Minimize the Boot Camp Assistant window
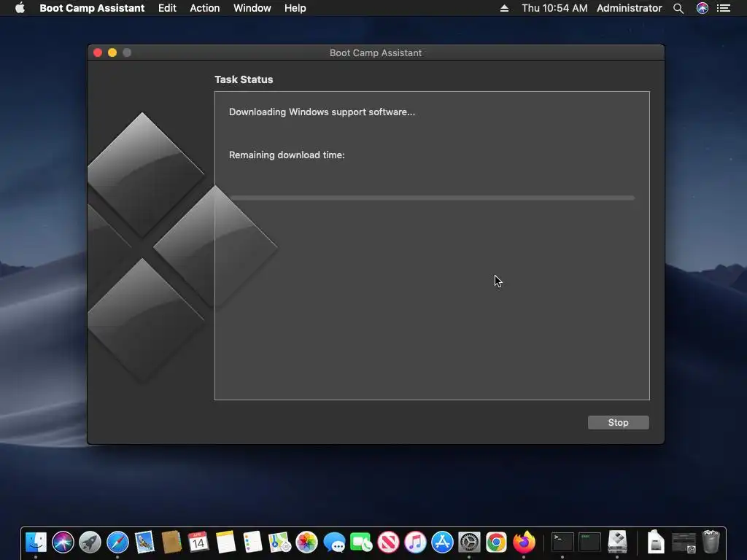Screen dimensions: 747x560 112,52
